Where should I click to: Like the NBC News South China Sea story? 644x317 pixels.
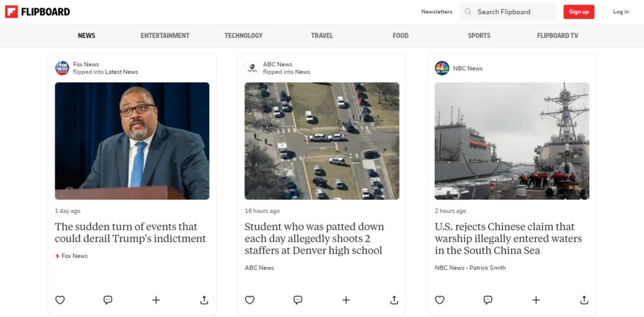[x=440, y=300]
